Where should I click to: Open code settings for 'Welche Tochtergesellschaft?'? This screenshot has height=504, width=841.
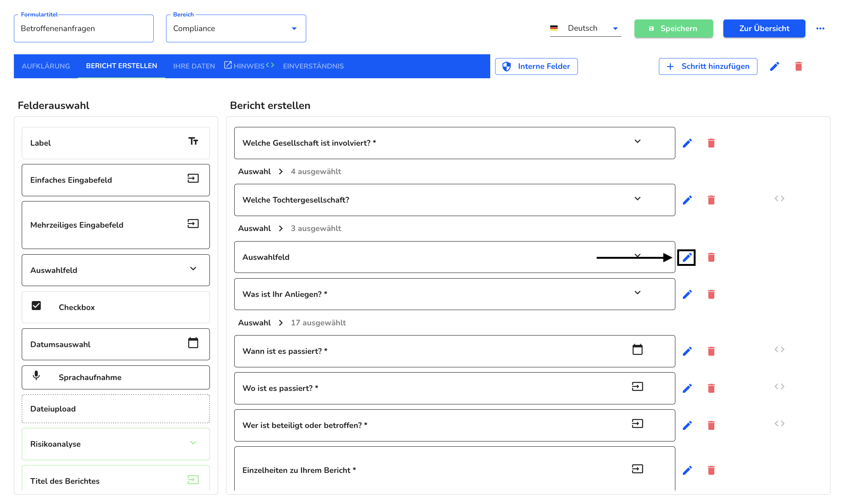(780, 198)
